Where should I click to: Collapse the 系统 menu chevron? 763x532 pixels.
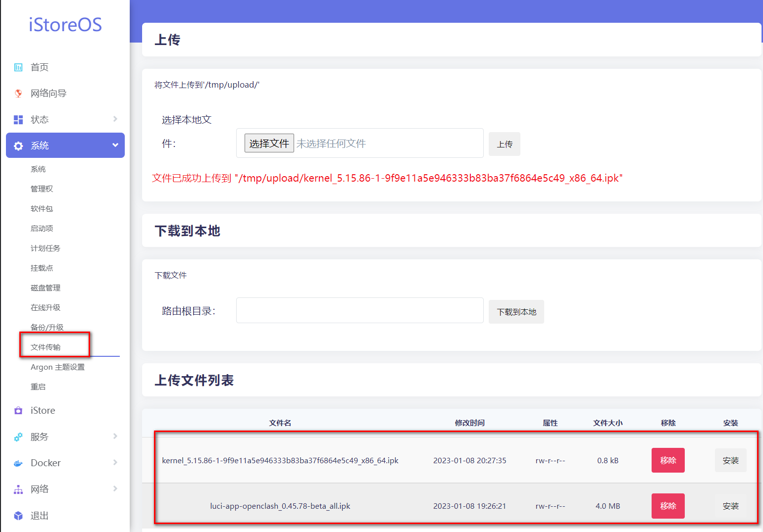(x=115, y=145)
